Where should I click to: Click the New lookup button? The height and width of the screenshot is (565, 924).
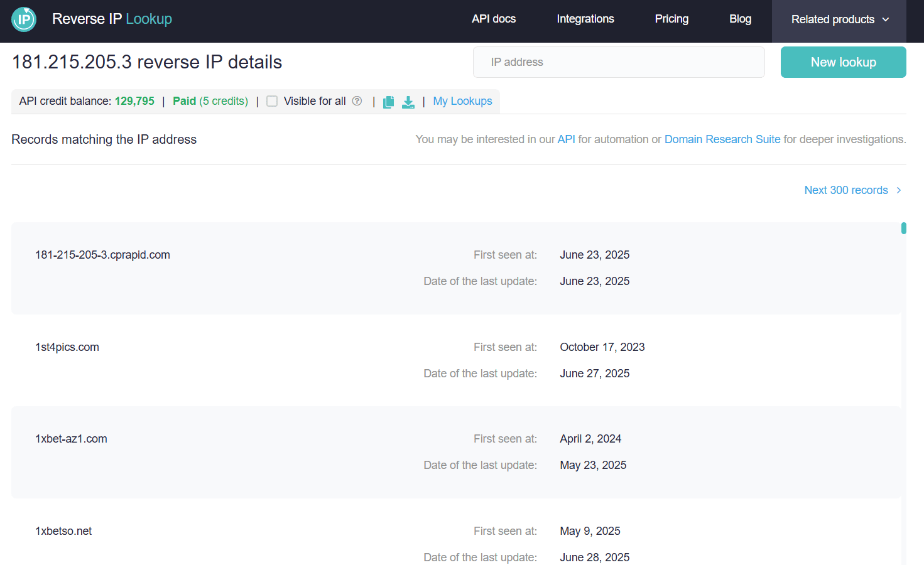tap(843, 62)
